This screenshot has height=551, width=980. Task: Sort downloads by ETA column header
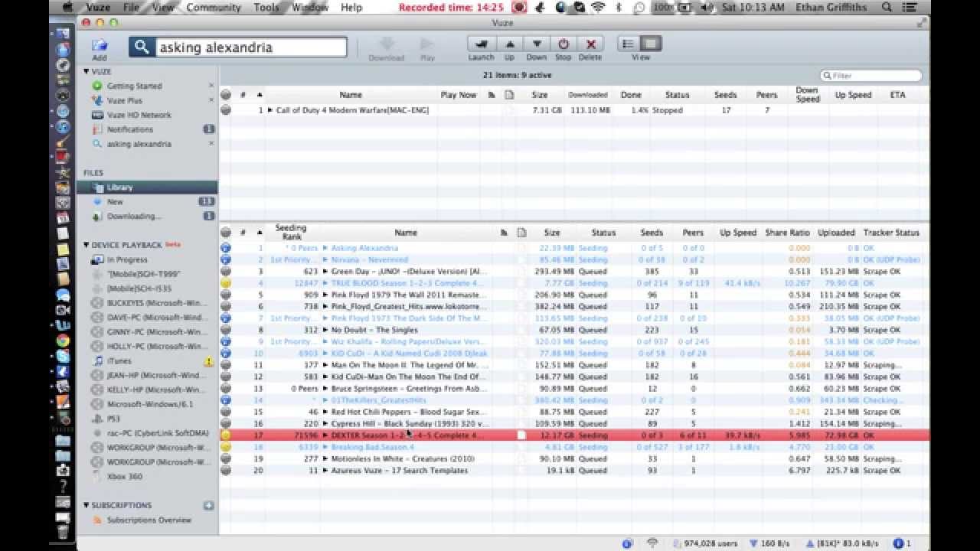[x=897, y=95]
